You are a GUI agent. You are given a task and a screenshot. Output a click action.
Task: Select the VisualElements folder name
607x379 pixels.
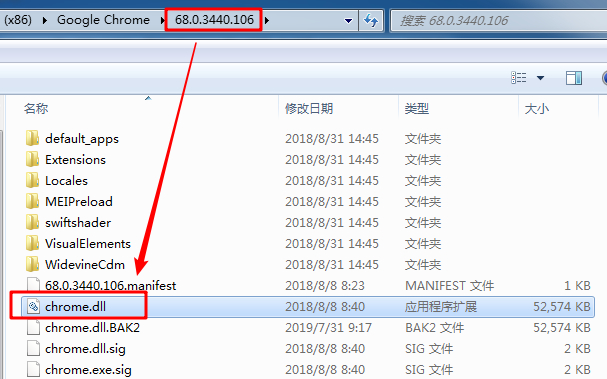click(x=87, y=243)
